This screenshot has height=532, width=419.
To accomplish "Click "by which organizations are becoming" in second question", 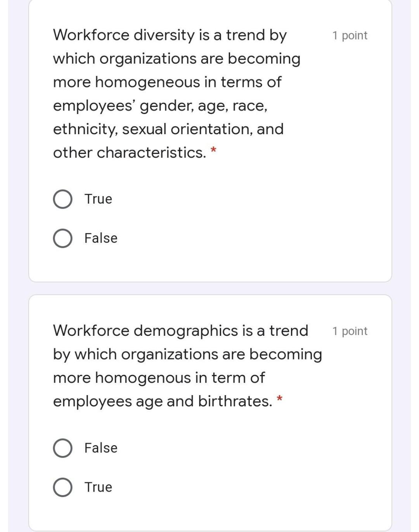I will [187, 354].
